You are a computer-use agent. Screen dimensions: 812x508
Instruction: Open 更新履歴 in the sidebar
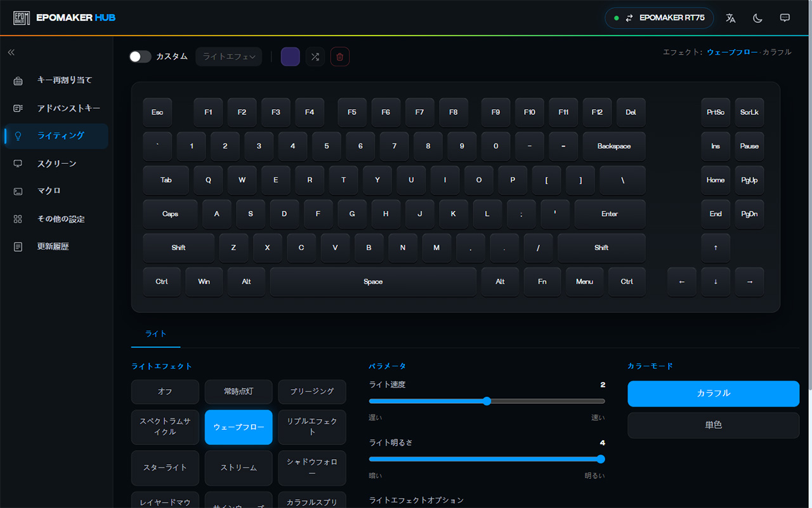[56, 246]
